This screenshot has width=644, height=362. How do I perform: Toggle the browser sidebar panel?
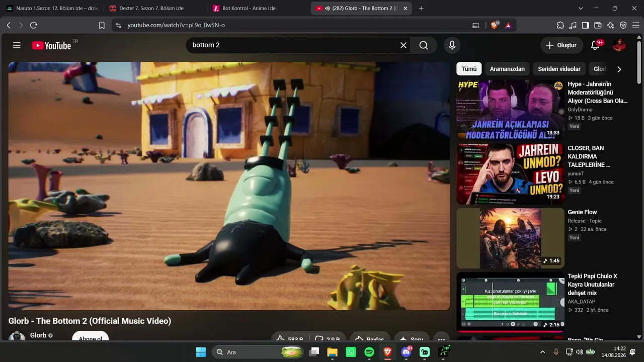[x=586, y=25]
